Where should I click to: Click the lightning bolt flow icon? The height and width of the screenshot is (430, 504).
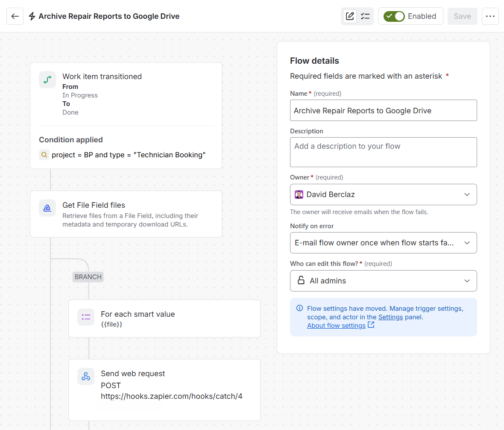click(x=32, y=16)
